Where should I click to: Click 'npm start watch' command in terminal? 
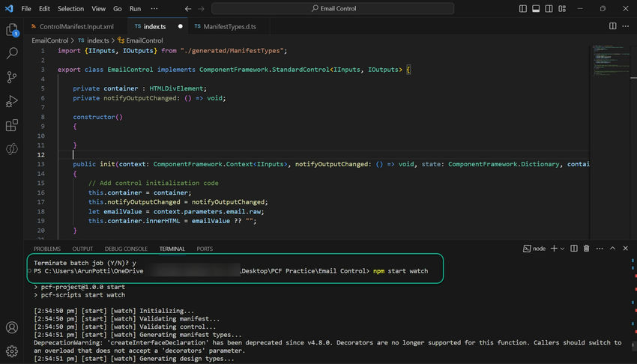pyautogui.click(x=401, y=271)
